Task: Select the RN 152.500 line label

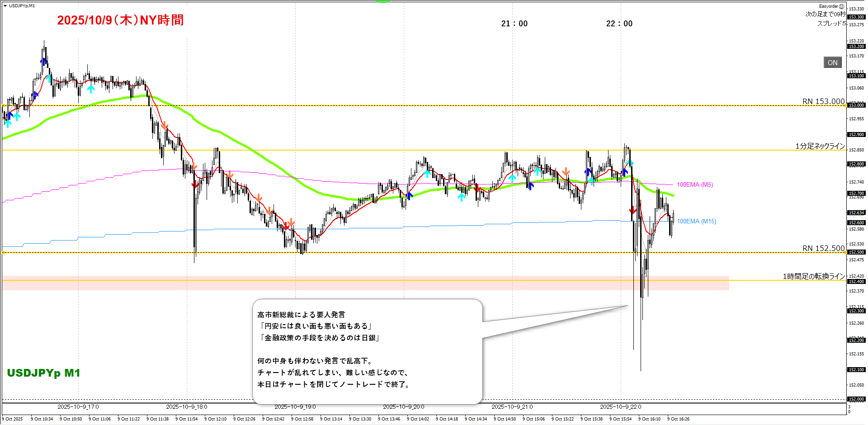Action: pos(823,248)
